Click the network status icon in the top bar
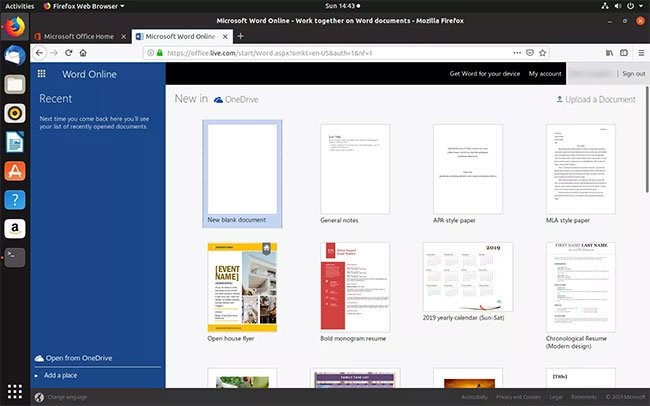The width and height of the screenshot is (650, 406). point(605,6)
